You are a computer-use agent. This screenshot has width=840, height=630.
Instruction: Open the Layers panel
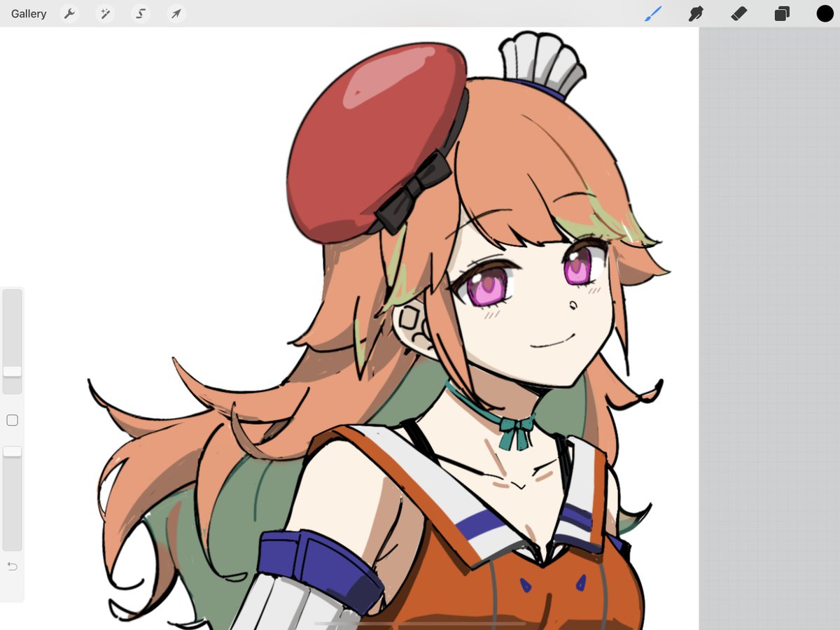[x=782, y=13]
